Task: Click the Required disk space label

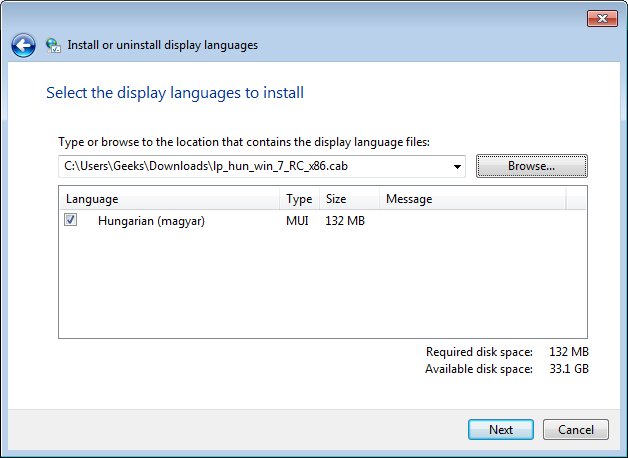Action: point(479,352)
